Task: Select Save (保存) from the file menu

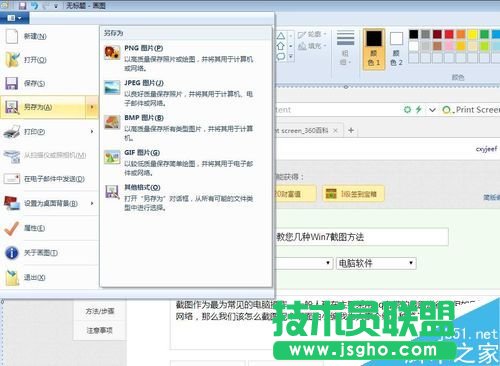Action: (50, 83)
